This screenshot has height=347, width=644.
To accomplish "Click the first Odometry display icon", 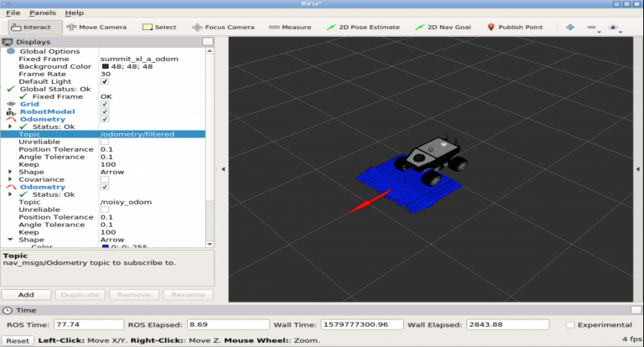I will (x=11, y=119).
